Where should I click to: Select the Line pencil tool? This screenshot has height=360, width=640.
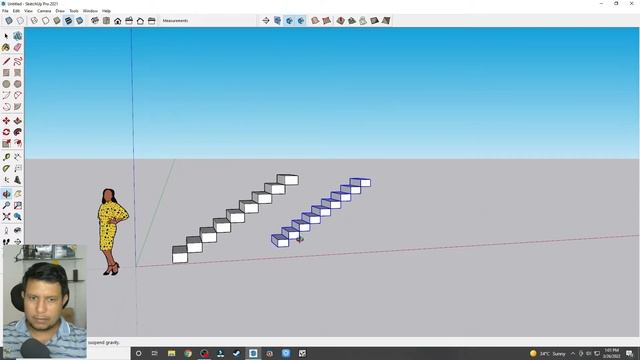(6, 62)
